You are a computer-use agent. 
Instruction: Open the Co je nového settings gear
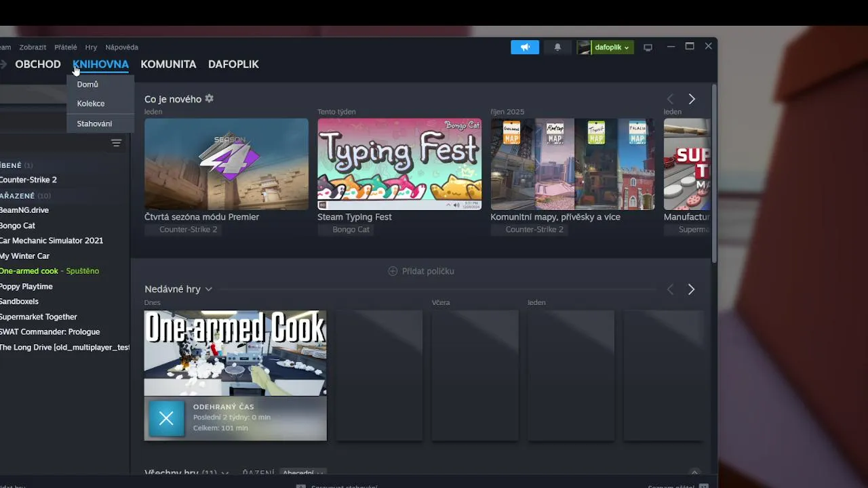209,98
